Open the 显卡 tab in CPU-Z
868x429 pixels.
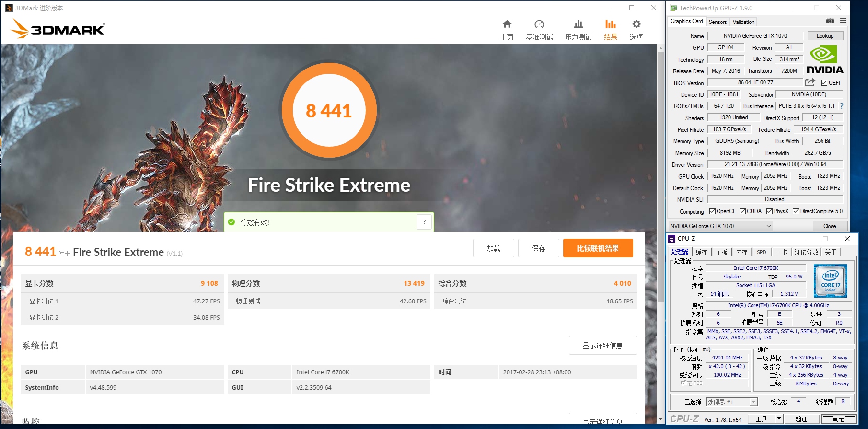782,252
